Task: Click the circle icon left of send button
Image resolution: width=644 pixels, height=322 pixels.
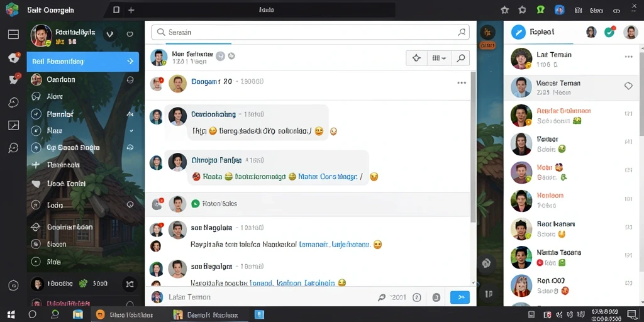Action: pos(436,297)
